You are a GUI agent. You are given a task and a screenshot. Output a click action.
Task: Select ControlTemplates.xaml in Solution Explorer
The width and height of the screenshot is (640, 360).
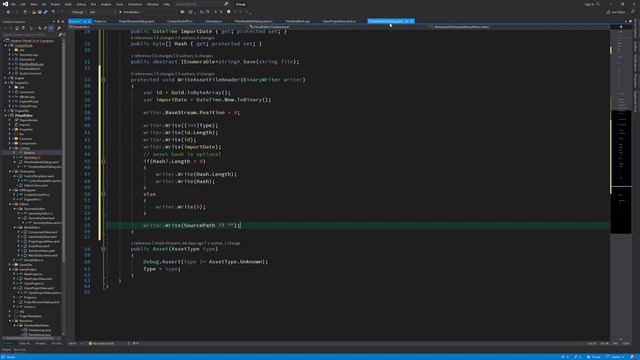[39, 176]
